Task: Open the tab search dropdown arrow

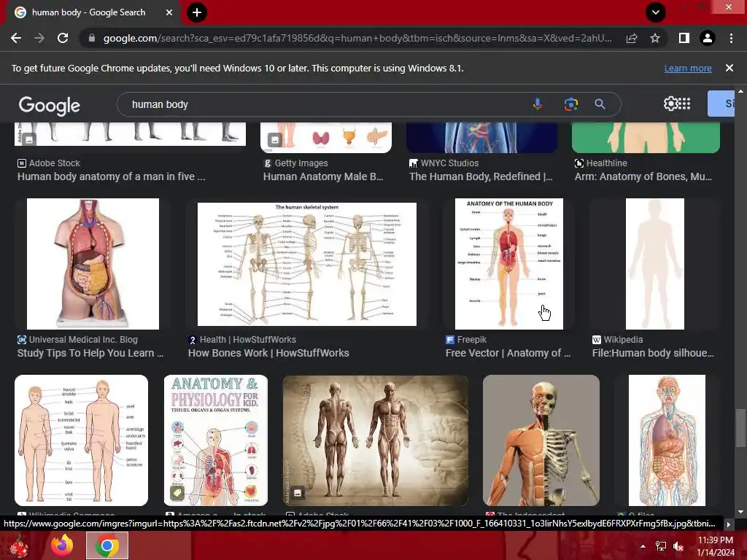Action: click(656, 12)
